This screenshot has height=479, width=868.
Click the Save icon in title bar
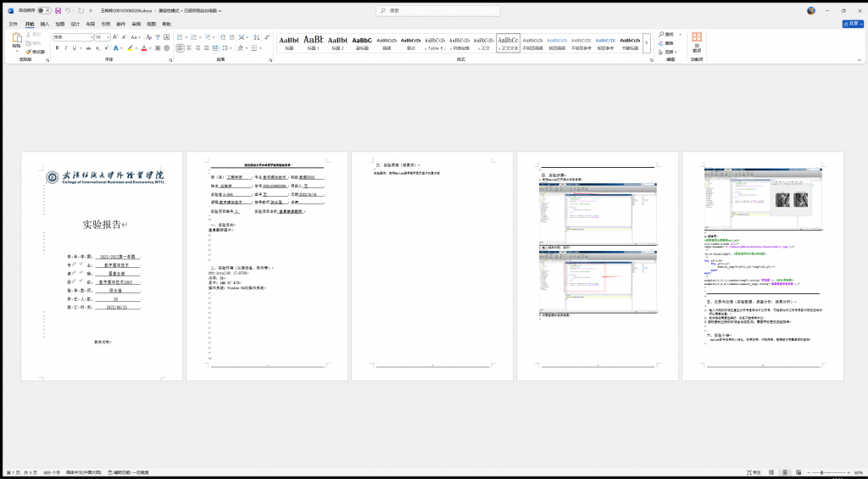(57, 11)
